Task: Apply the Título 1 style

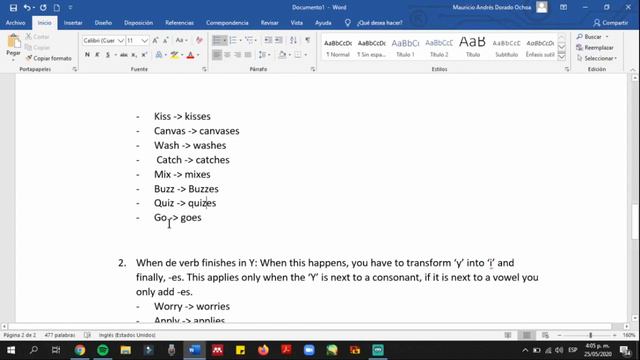Action: pos(405,47)
